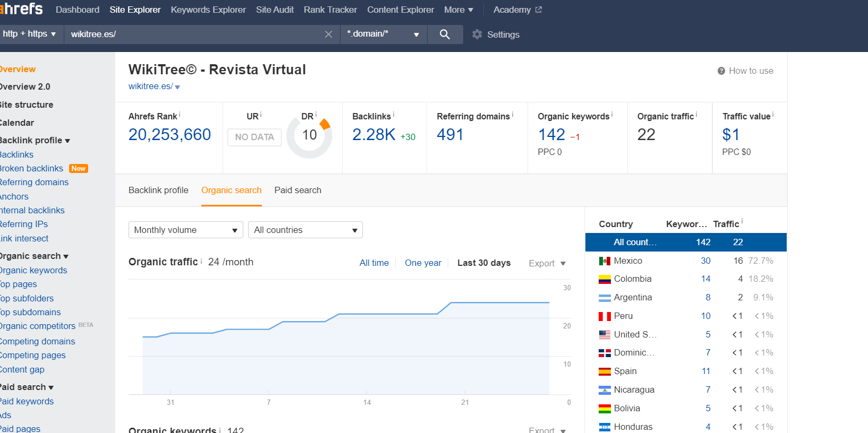Switch to the Organic search tab

[232, 190]
